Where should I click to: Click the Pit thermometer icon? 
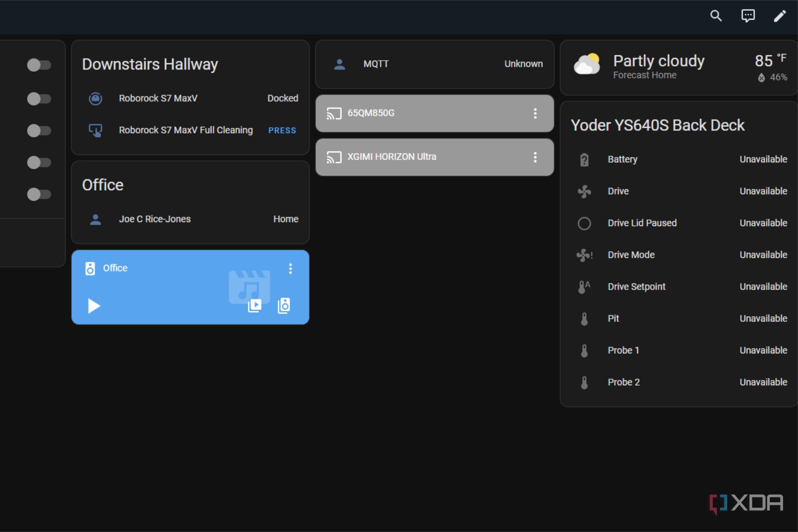tap(584, 319)
